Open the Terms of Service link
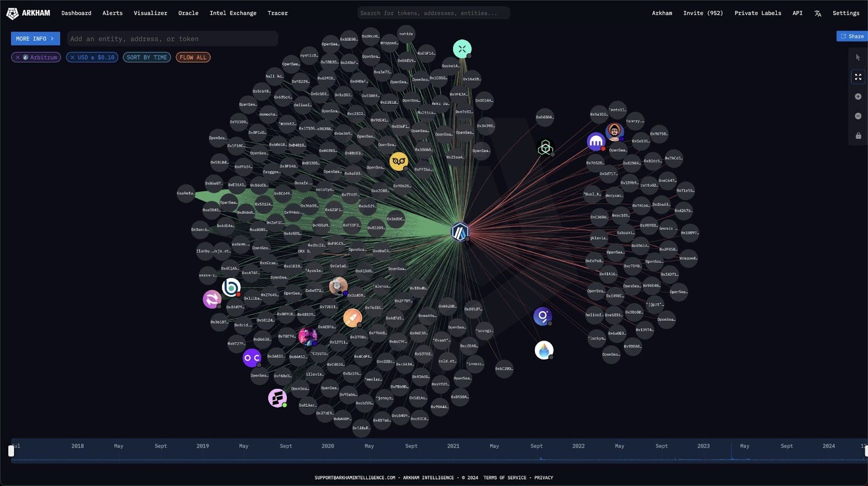This screenshot has width=868, height=486. coord(505,478)
